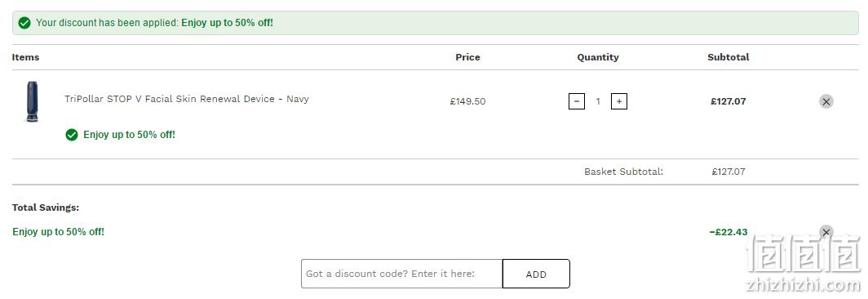Click the £149.50 item price
Image resolution: width=868 pixels, height=299 pixels.
point(467,101)
